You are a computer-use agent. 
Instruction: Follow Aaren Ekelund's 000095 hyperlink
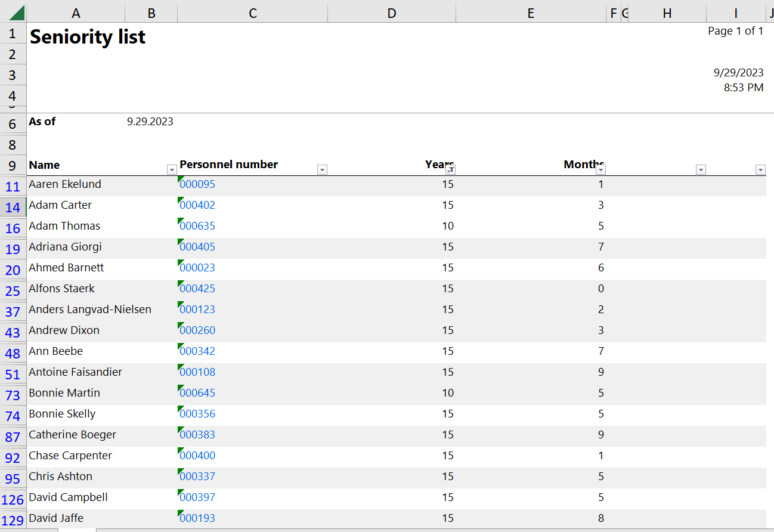pyautogui.click(x=197, y=184)
